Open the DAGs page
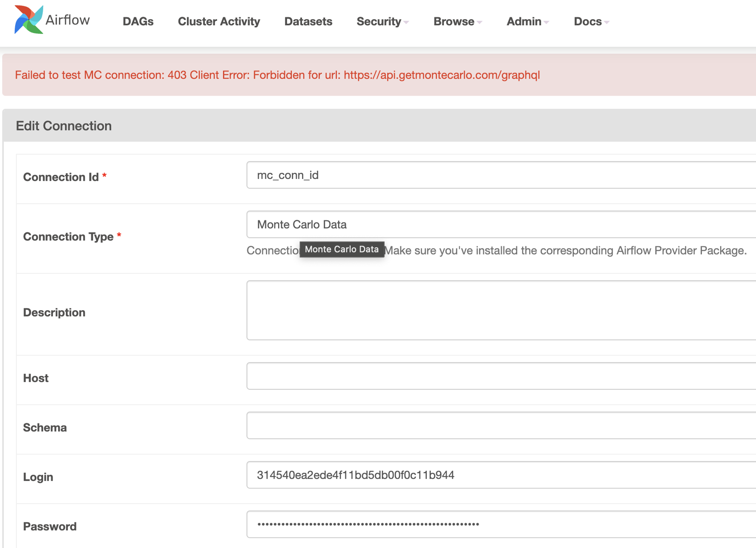 [138, 22]
